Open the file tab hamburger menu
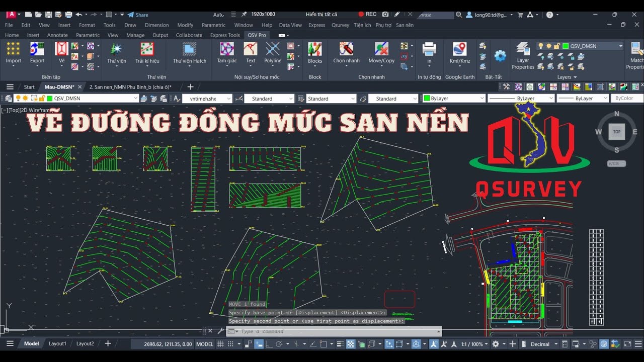Screen dimensions: 644x362 click(10, 87)
